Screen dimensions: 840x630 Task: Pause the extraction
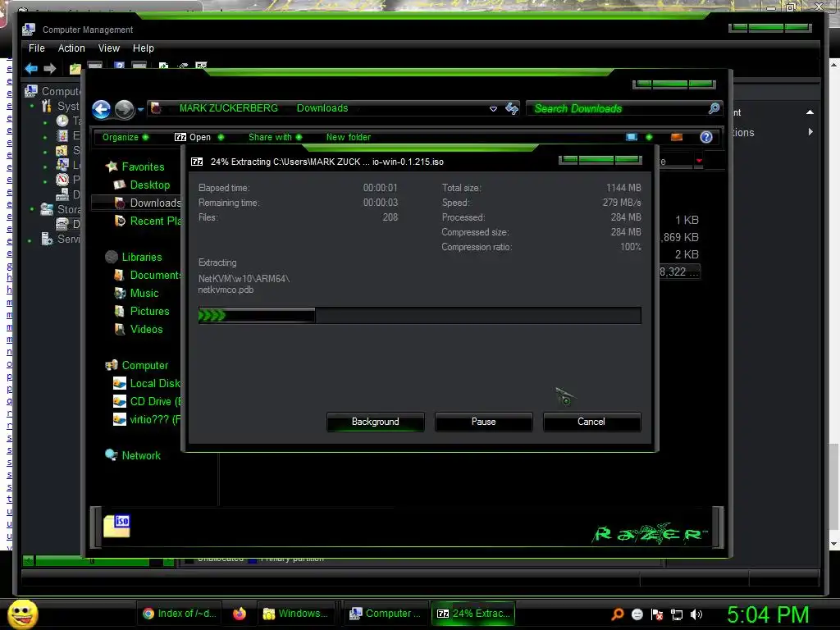coord(483,422)
